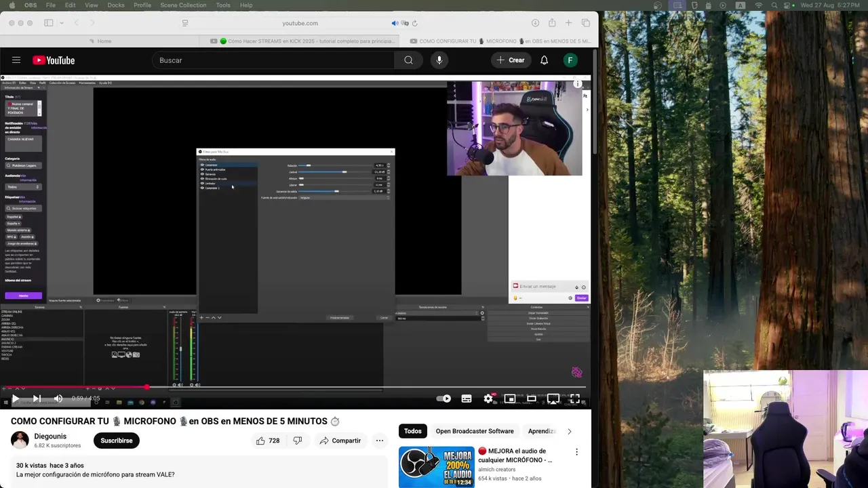The image size is (868, 488).
Task: Click the Suscribirse button
Action: click(117, 441)
